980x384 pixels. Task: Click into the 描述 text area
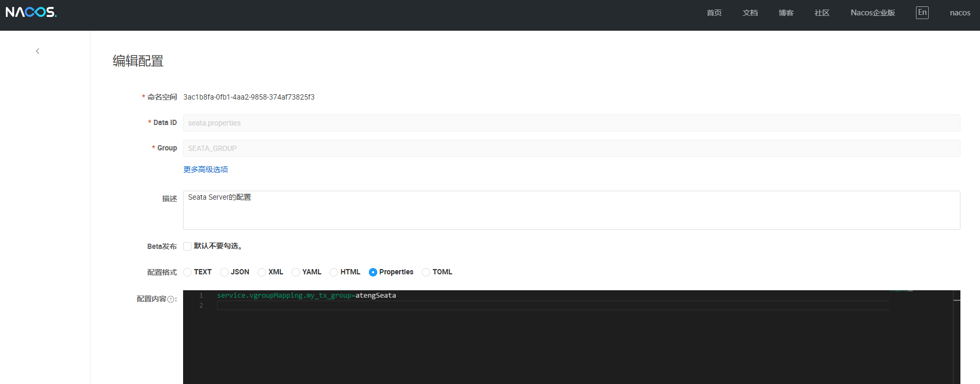click(571, 210)
